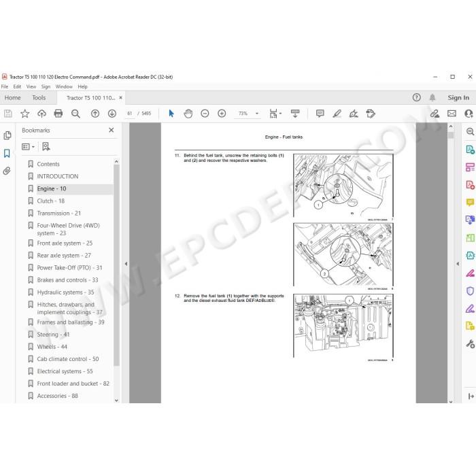Viewport: 476px width, 476px height.
Task: Close the Bookmarks panel
Action: point(111,131)
